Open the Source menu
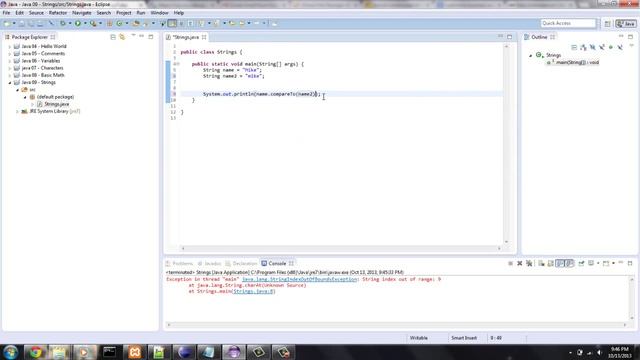 tap(36, 13)
